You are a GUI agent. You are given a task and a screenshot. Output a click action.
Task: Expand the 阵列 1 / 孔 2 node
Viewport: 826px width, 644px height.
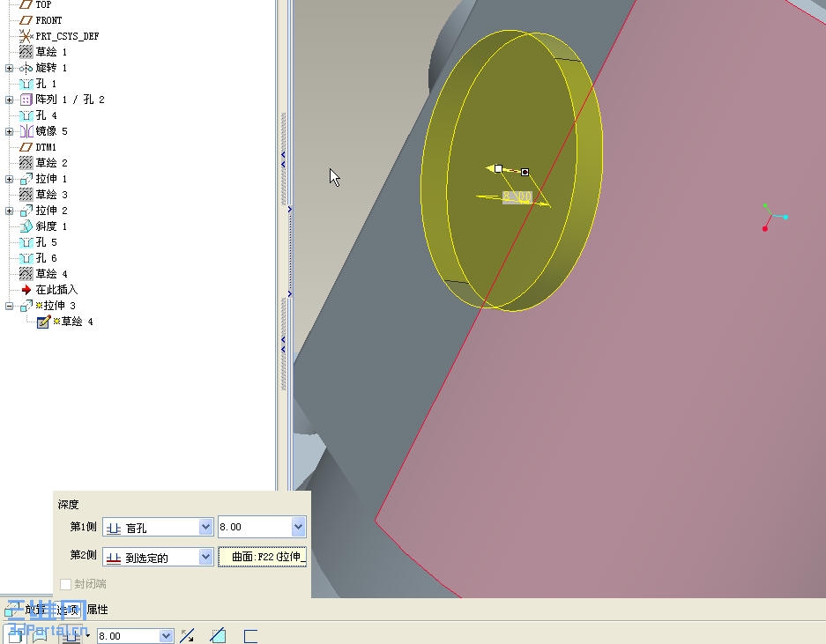[x=9, y=100]
